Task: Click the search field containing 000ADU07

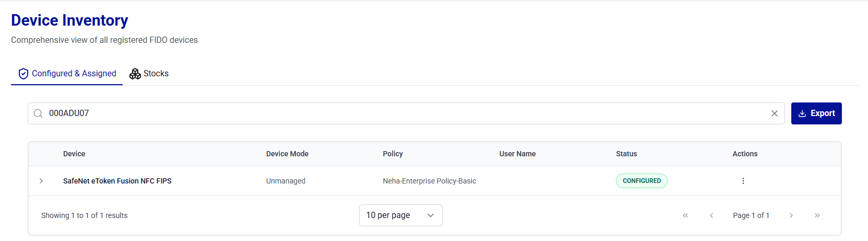Action: coord(406,113)
